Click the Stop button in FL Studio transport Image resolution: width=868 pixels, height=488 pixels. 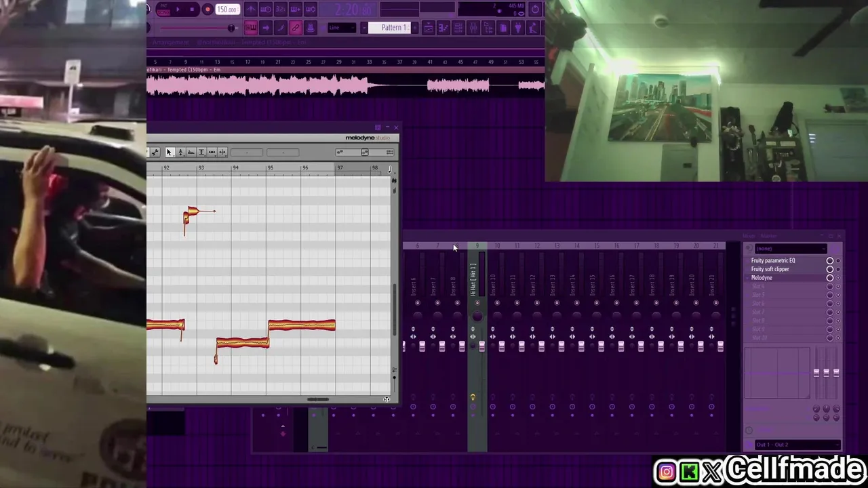click(192, 9)
